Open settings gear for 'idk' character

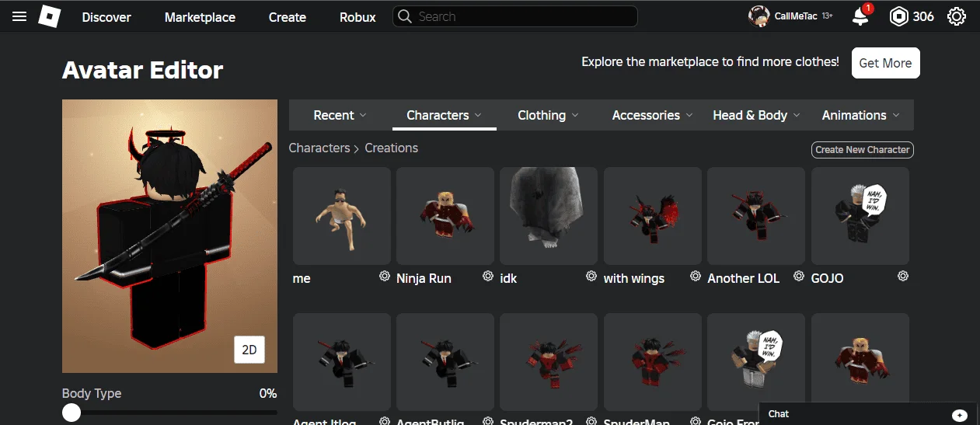point(591,277)
